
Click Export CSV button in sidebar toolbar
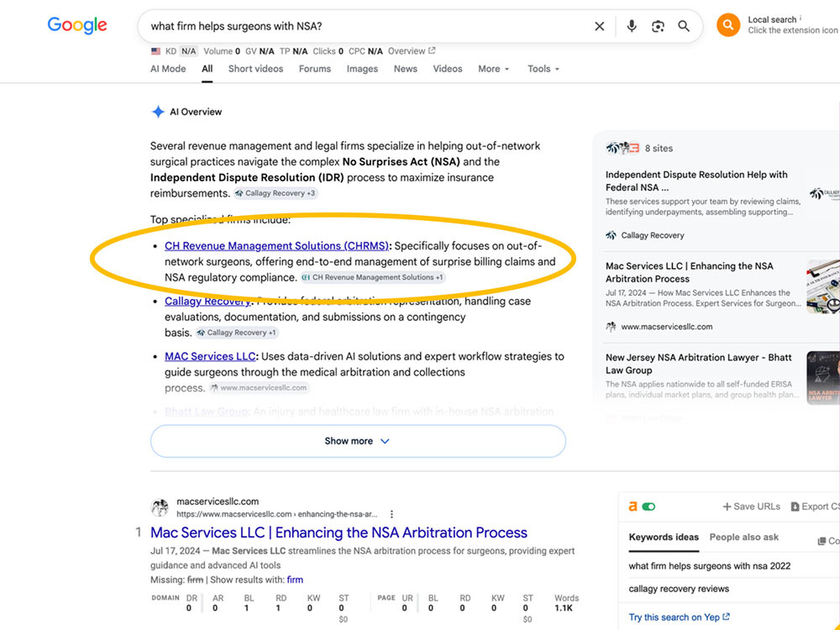[x=816, y=507]
